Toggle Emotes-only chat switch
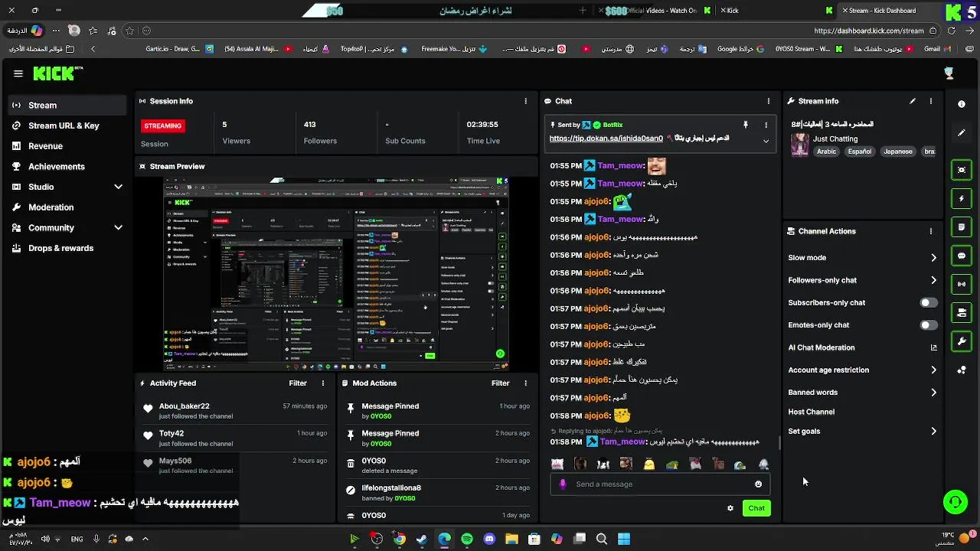This screenshot has width=980, height=551. pos(928,325)
